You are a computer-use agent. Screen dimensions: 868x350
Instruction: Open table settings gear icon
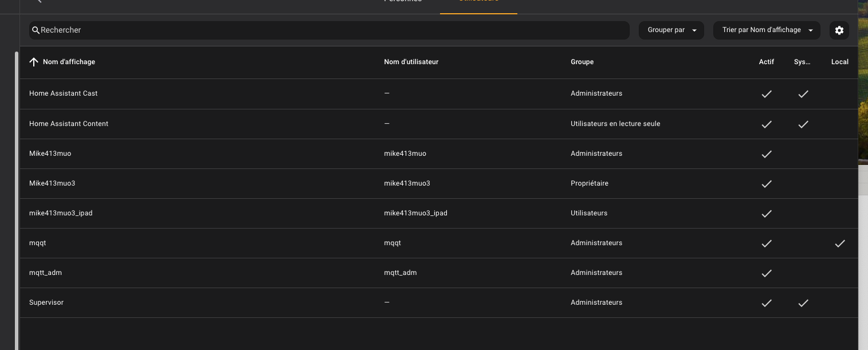point(839,30)
